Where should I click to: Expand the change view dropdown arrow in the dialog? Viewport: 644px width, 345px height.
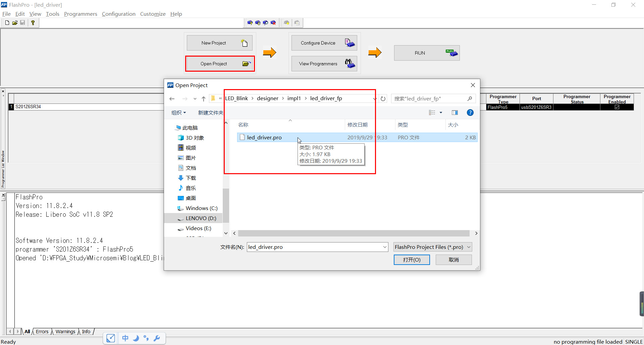click(x=440, y=113)
